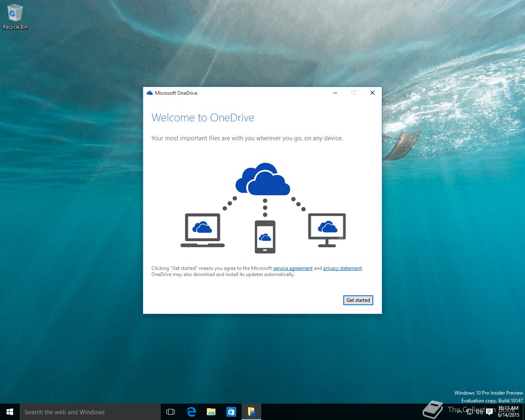
Task: Select the OneDrive setup taskbar button
Action: [x=251, y=412]
